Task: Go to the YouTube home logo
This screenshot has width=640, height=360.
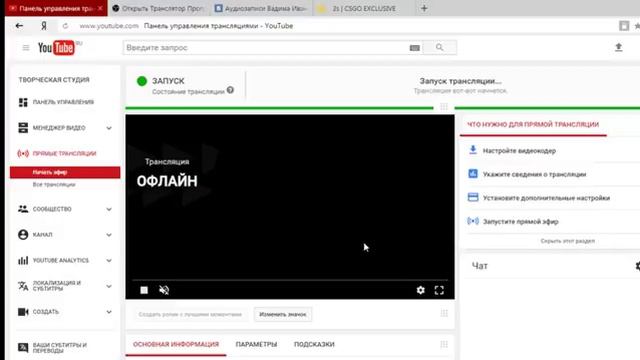Action: 56,48
